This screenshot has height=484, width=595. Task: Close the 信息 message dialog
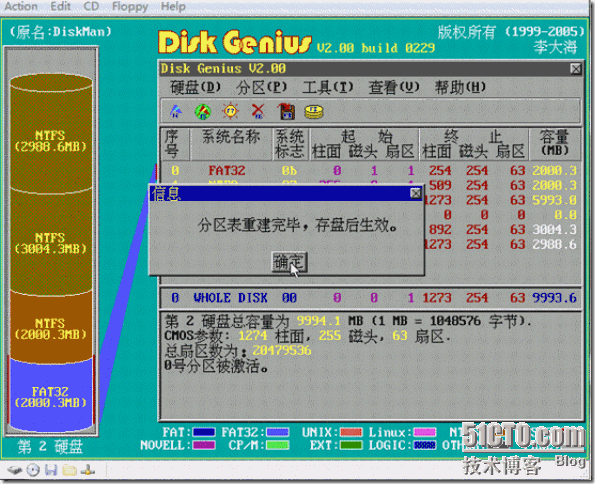click(x=416, y=194)
